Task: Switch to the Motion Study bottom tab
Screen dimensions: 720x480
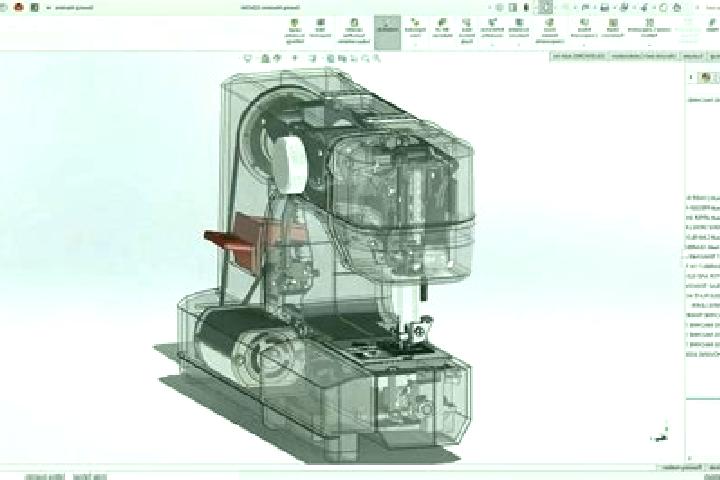Action: click(90, 477)
